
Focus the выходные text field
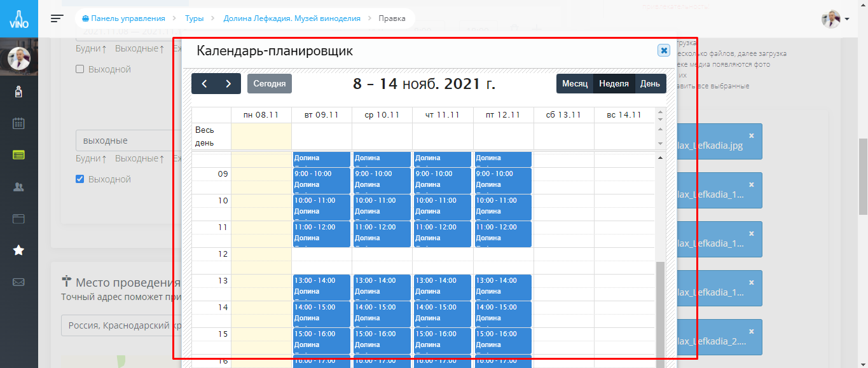[x=129, y=140]
